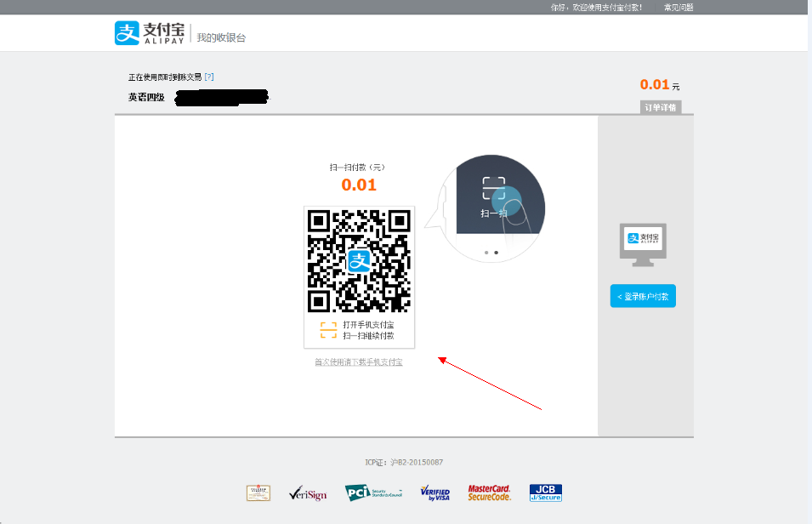Viewport: 812px width, 524px height.
Task: Click the VeriSign security badge
Action: [x=307, y=493]
